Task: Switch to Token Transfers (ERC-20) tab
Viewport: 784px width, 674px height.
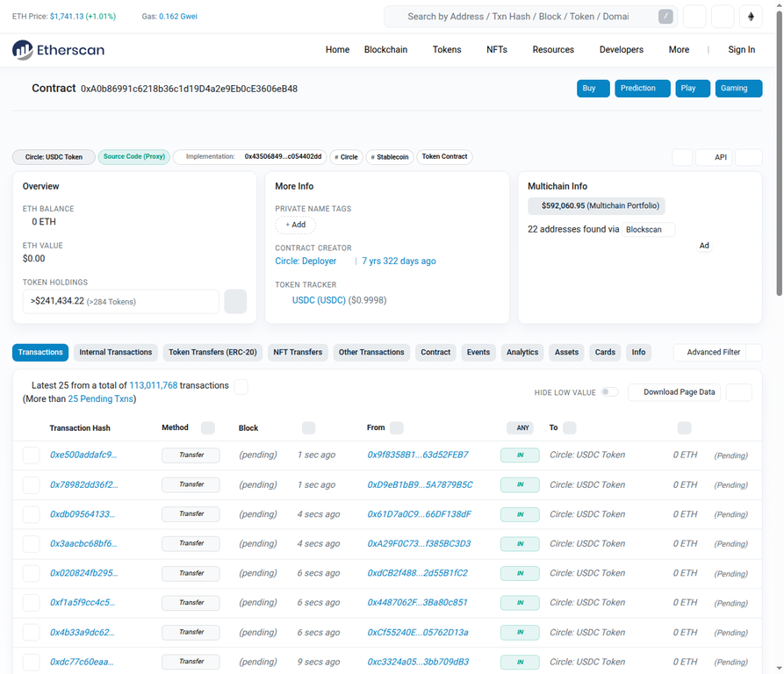Action: point(212,352)
